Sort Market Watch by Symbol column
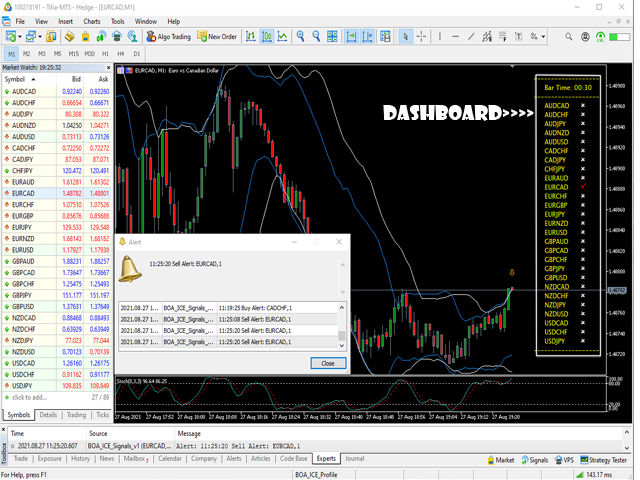640x480 pixels. coord(20,79)
